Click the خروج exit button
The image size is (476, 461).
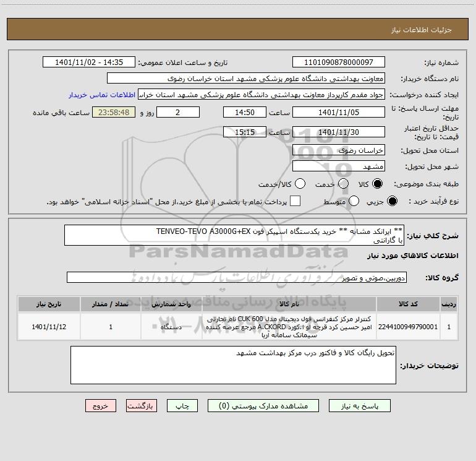pos(101,406)
